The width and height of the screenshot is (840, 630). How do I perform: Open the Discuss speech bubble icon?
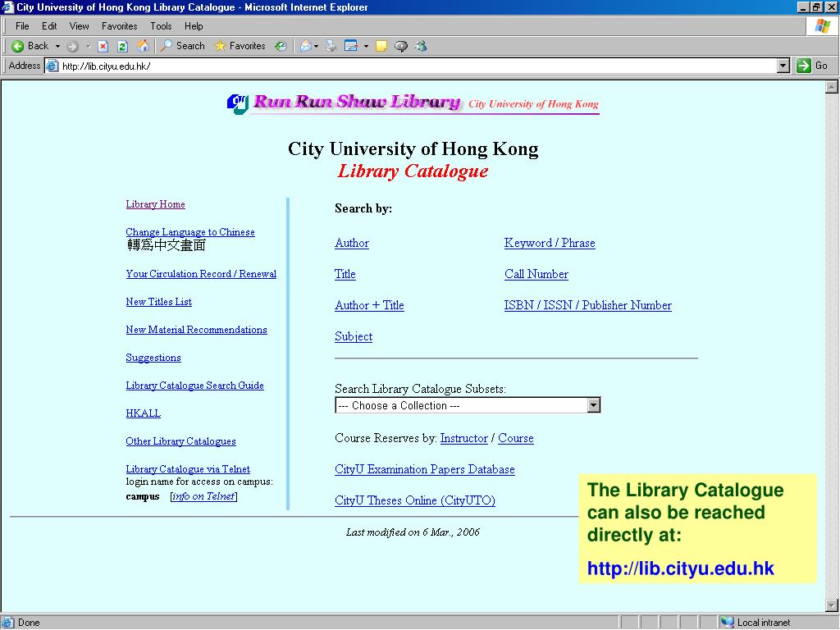[400, 46]
